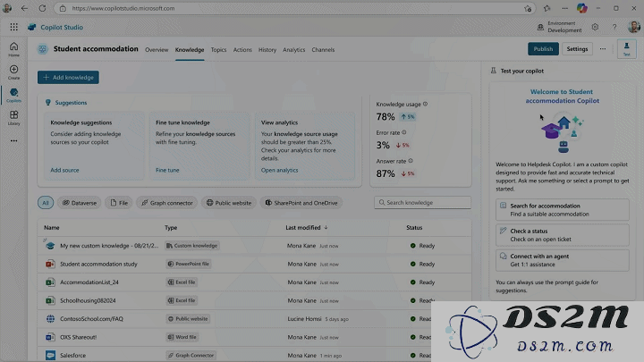Open the more options ellipsis beside Settings
The image size is (644, 362).
(603, 49)
